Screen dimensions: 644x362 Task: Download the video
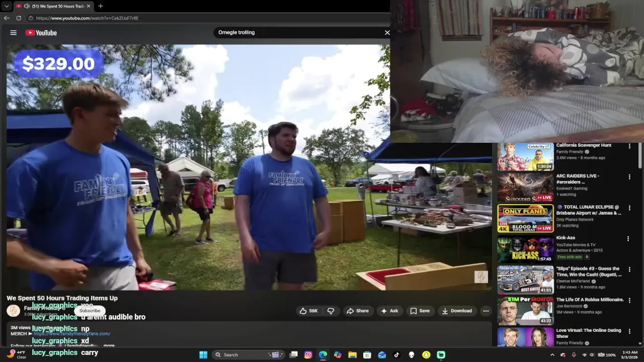[457, 311]
